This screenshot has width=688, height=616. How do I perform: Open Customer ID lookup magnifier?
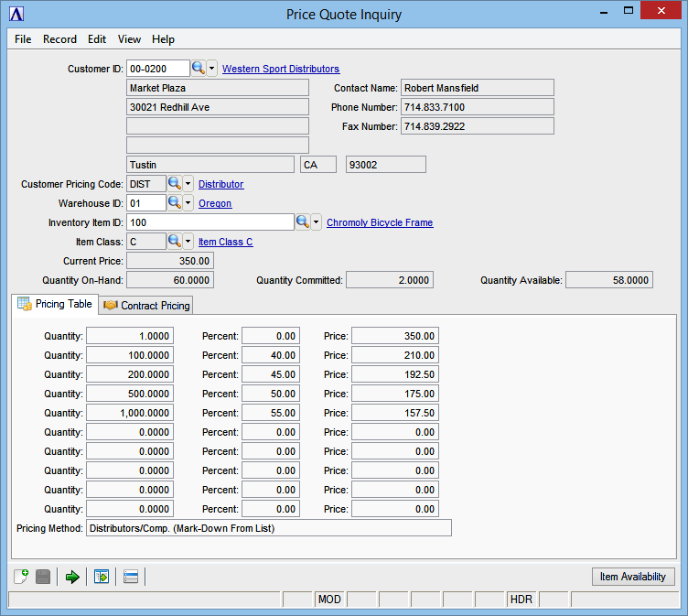[199, 69]
